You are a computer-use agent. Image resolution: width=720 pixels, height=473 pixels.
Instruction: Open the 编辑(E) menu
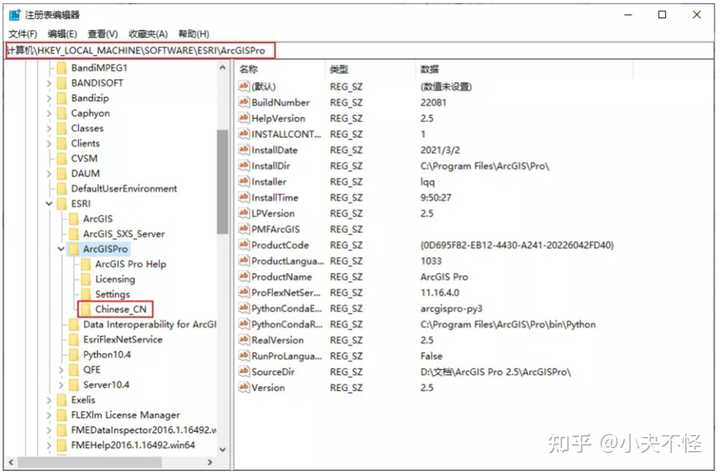point(62,34)
